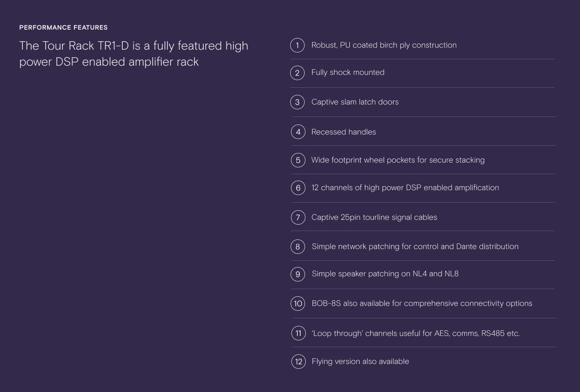Select 'Robust, PU coated birch ply construction' text
Screen dimensions: 580x392
pos(384,45)
